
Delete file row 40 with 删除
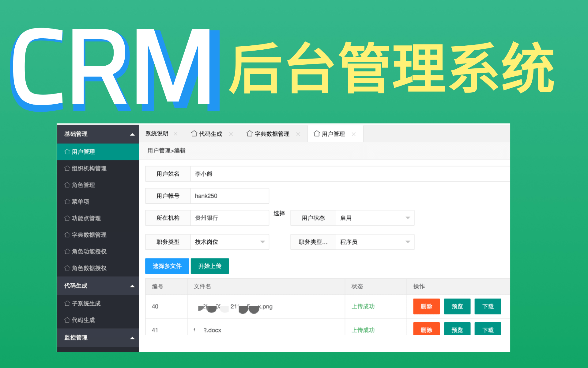pos(426,306)
